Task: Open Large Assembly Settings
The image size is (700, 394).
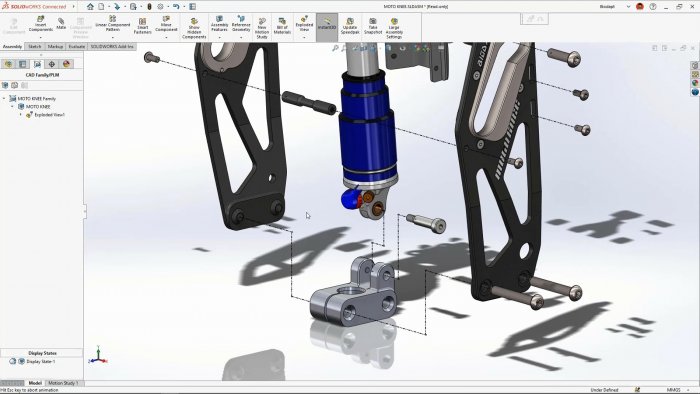Action: 394,28
